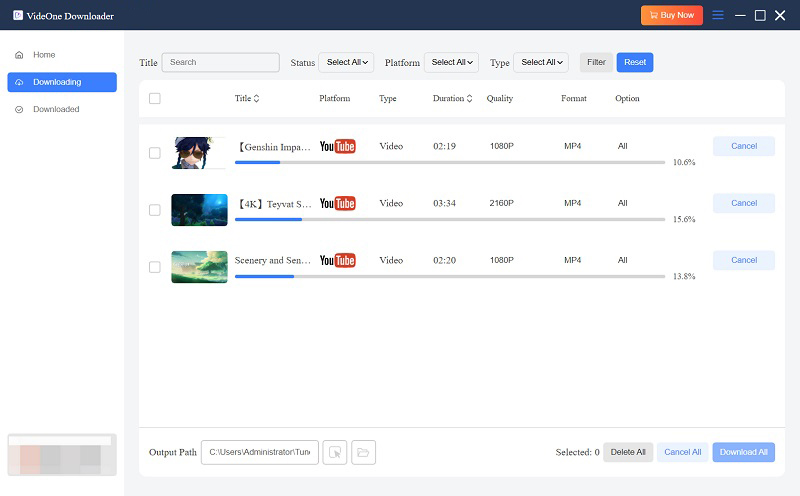
Task: Sort by Duration column arrows
Action: pyautogui.click(x=470, y=99)
